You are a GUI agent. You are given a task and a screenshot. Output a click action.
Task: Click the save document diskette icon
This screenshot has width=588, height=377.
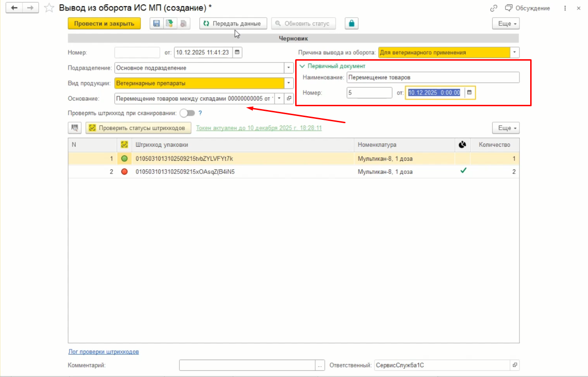click(157, 24)
